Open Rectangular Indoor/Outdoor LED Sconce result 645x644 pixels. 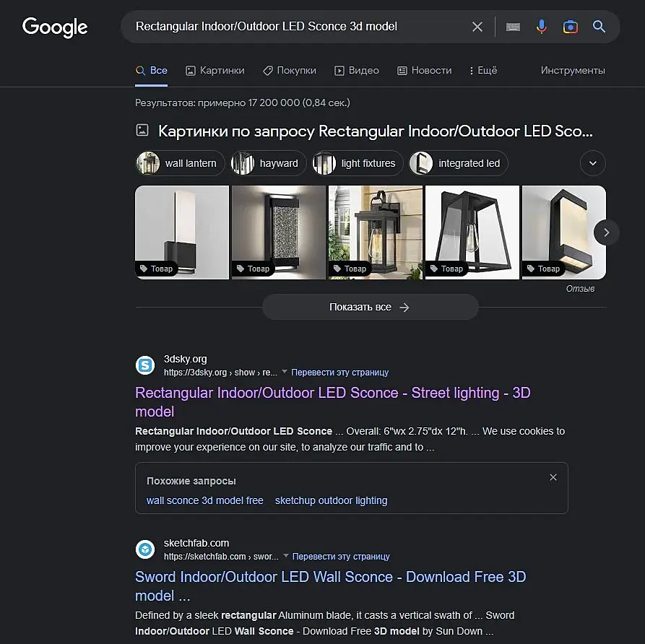(332, 402)
